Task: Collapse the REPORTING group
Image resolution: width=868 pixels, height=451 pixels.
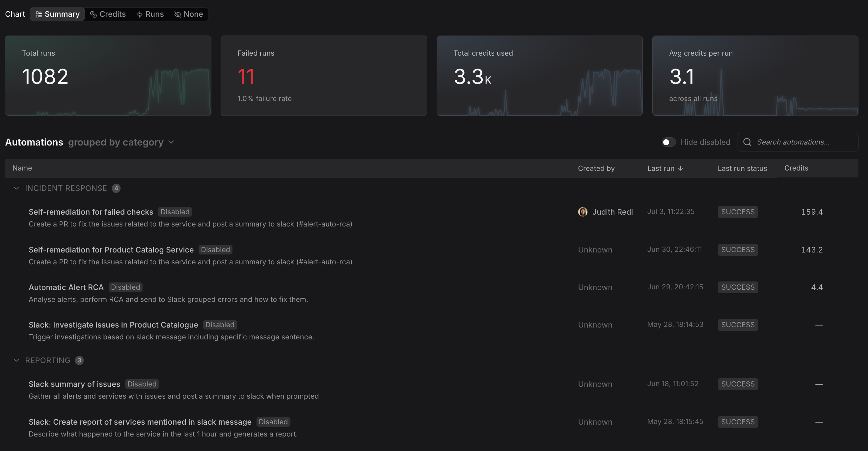Action: pos(16,360)
